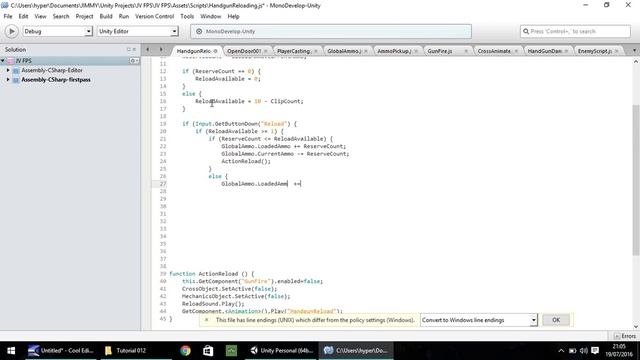Image resolution: width=640 pixels, height=360 pixels.
Task: Click the editor vertical scrollbar
Action: tap(636, 180)
